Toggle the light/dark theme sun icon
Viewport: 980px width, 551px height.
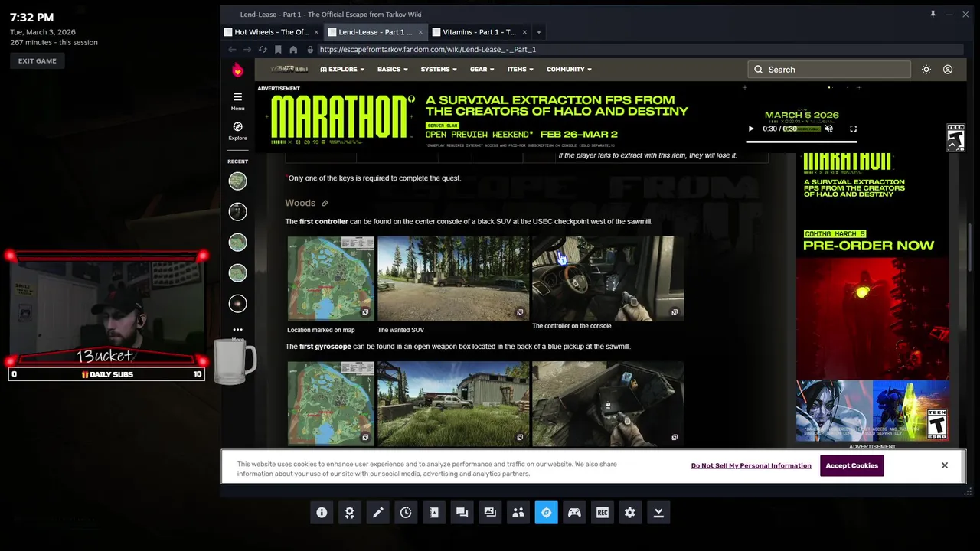point(926,70)
